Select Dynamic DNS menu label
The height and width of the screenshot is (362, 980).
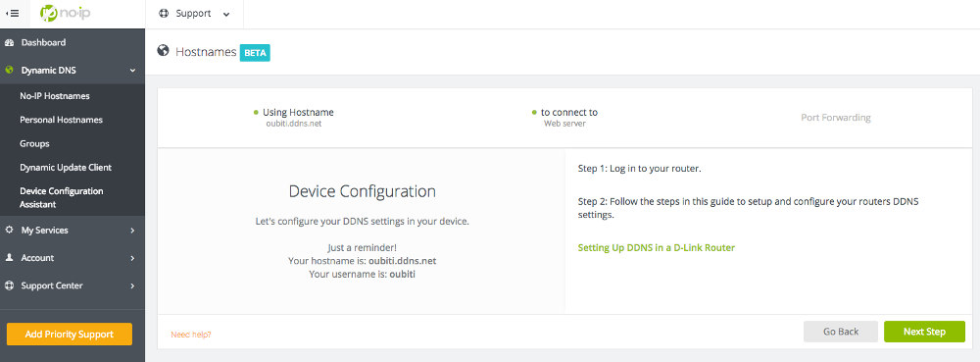pos(49,71)
